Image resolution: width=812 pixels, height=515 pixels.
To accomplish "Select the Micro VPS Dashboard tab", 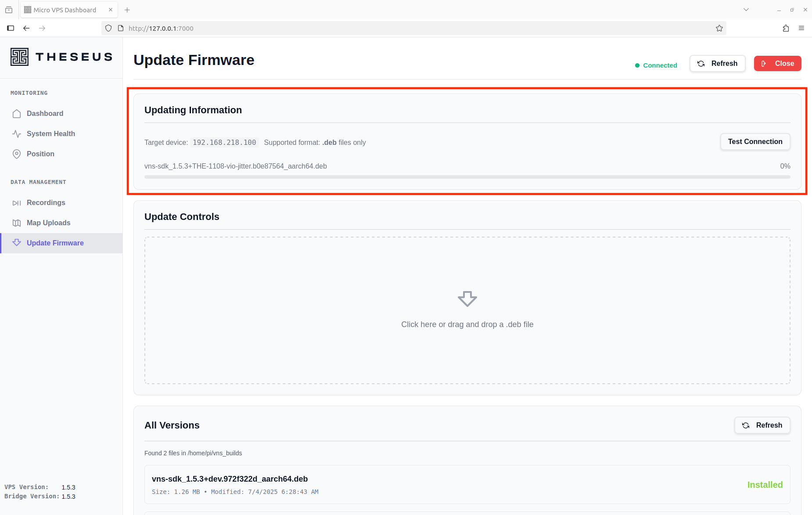I will [x=65, y=10].
